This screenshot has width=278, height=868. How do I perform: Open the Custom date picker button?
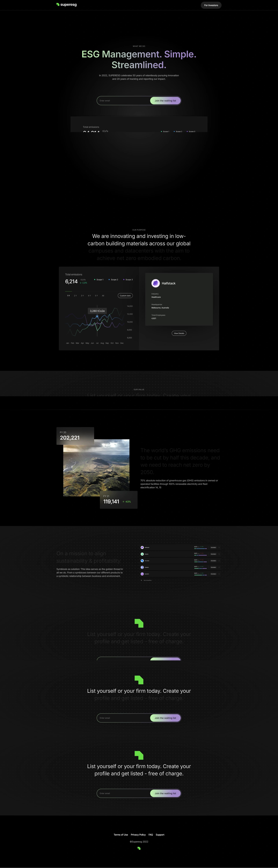click(x=125, y=295)
